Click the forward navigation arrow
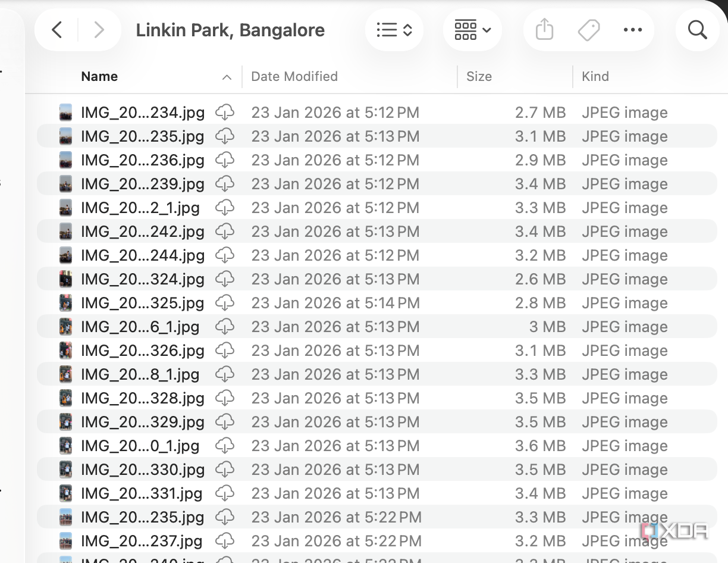 tap(99, 30)
